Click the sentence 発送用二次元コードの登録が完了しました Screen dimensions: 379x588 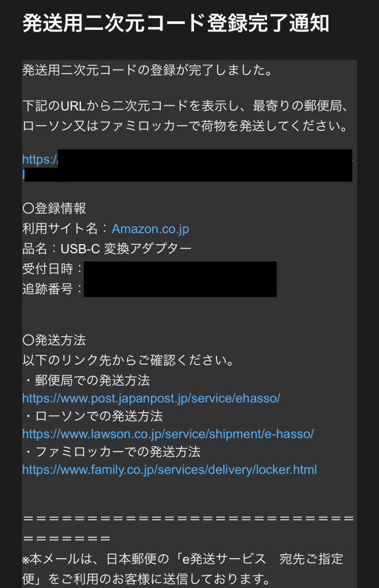146,71
